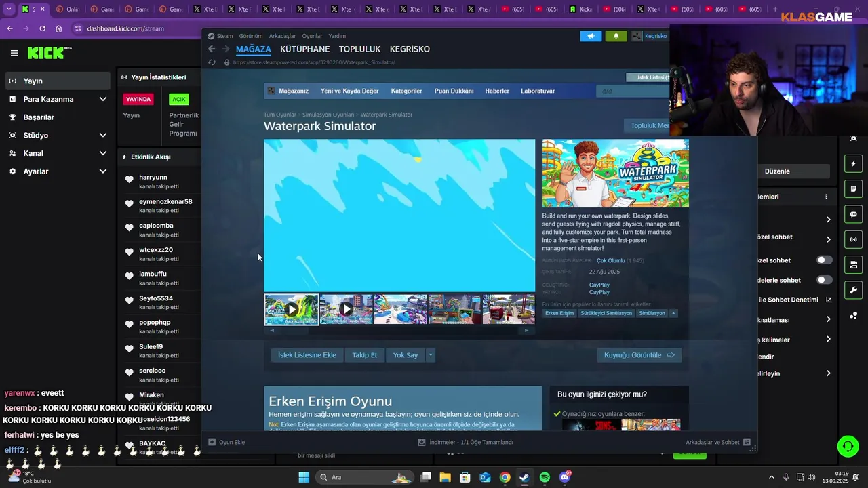Open the wrench tools icon in Kick sidebar
This screenshot has width=868, height=488.
(854, 290)
